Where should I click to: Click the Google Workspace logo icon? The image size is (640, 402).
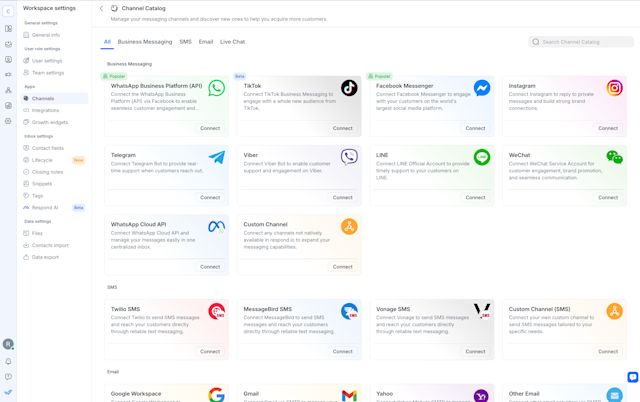pyautogui.click(x=216, y=395)
